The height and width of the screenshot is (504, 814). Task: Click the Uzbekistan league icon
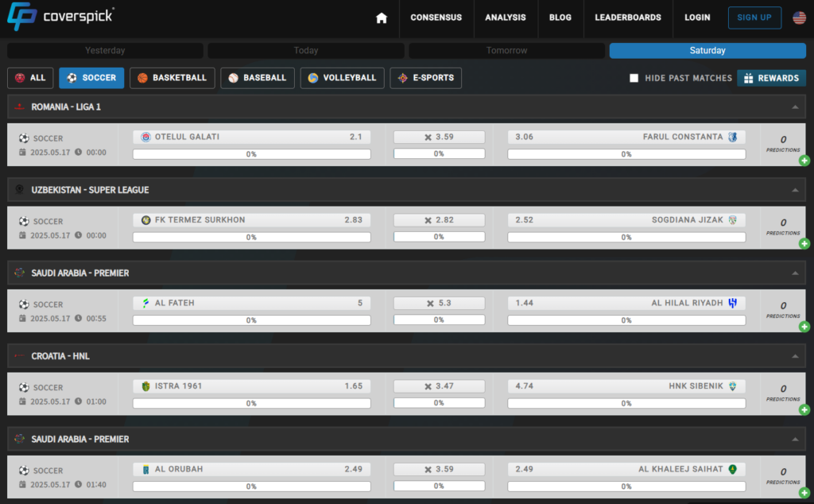coord(20,190)
